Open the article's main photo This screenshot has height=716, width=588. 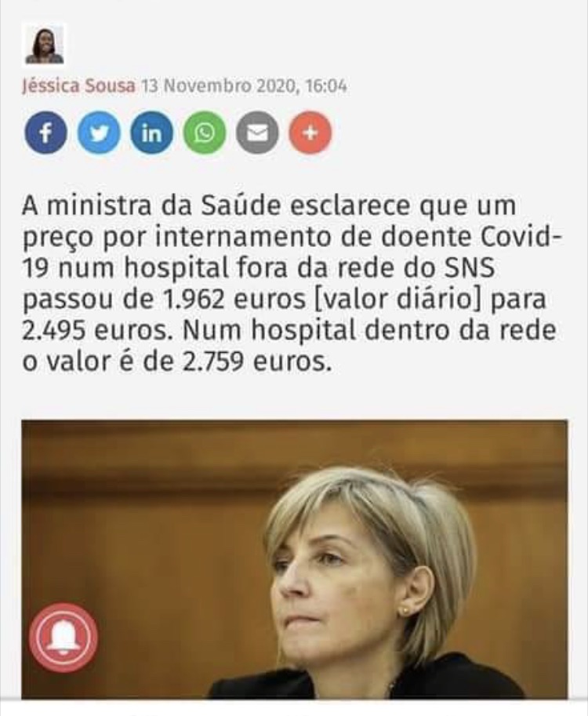coord(295,559)
